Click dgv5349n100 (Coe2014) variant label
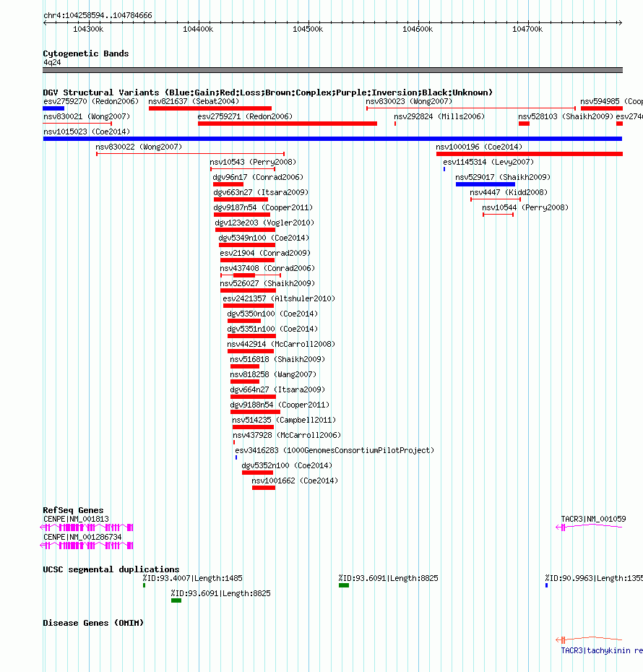 tap(264, 238)
